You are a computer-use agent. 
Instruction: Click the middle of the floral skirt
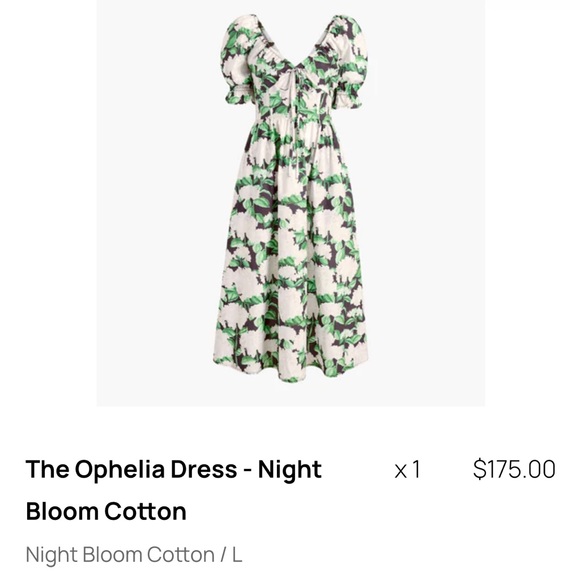[x=292, y=252]
